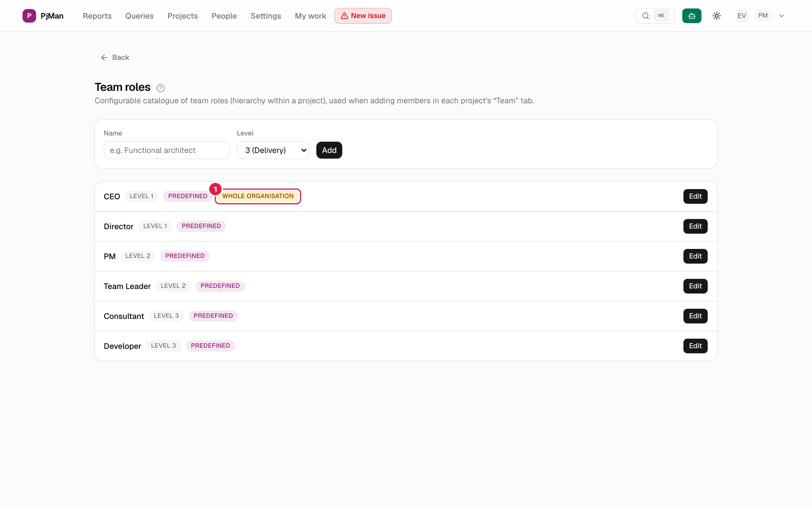Go to My work
The height and width of the screenshot is (508, 812).
click(x=310, y=16)
